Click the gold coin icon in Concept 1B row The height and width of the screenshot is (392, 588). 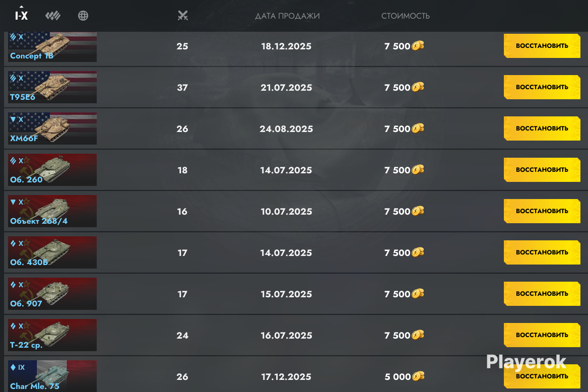(418, 46)
